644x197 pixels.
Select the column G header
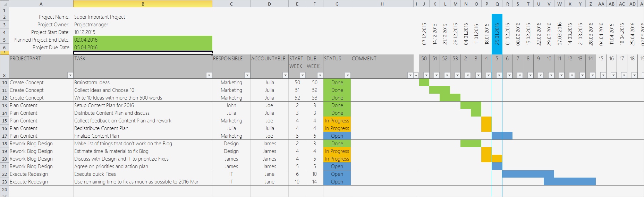337,4
